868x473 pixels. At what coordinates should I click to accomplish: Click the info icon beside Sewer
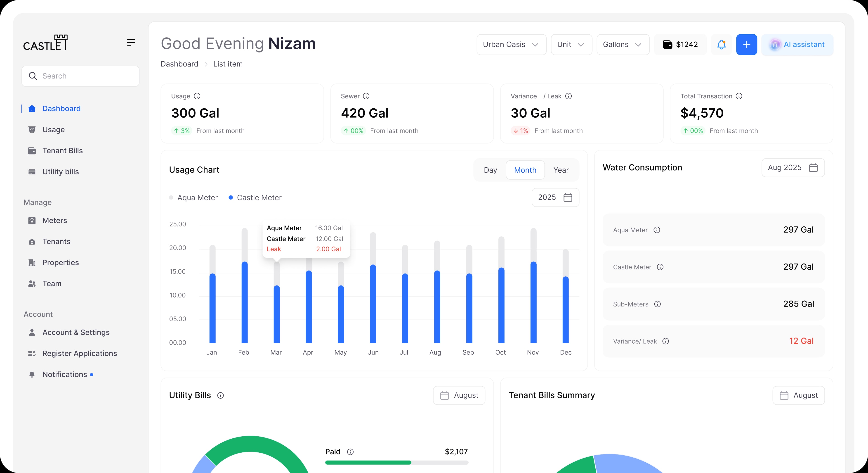pyautogui.click(x=366, y=96)
